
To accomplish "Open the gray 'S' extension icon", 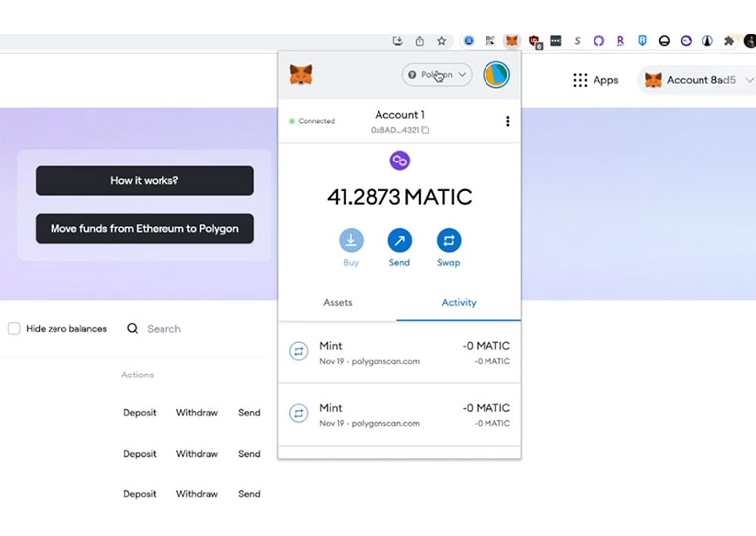I will click(577, 41).
